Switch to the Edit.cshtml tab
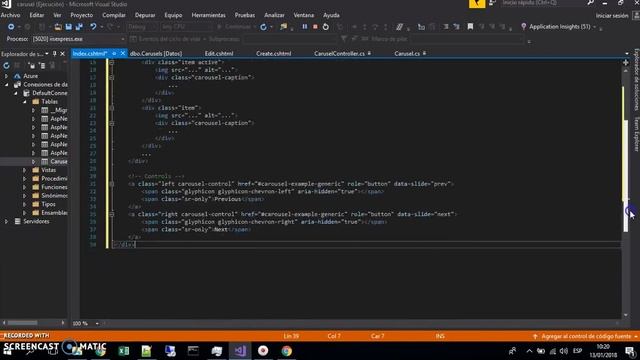The width and height of the screenshot is (640, 360). [x=219, y=53]
